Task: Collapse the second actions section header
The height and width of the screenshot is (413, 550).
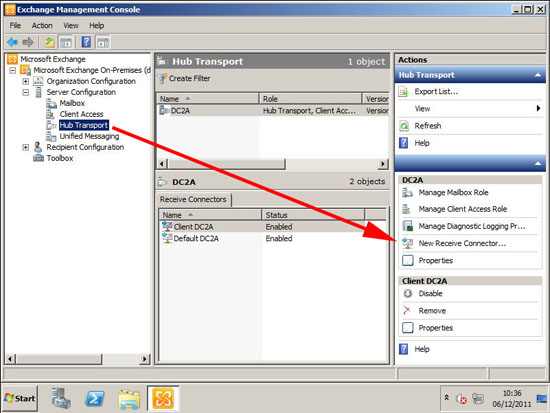Action: coord(538,164)
